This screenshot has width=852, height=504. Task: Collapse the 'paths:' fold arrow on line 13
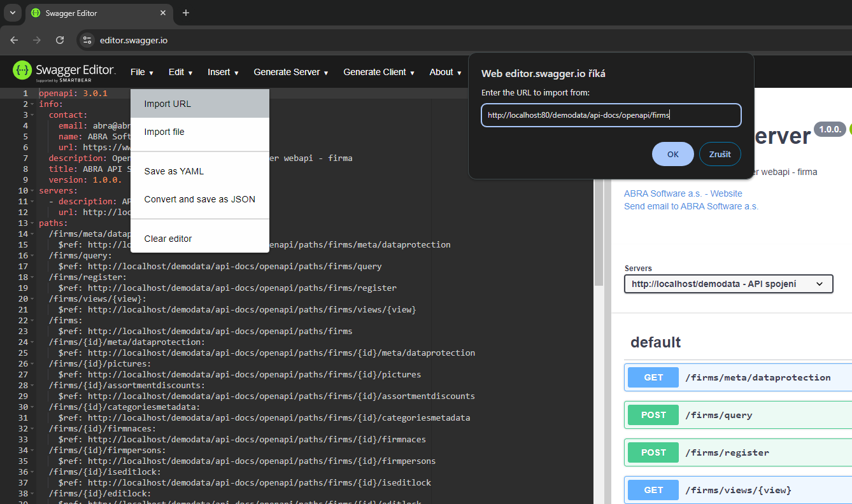(32, 223)
